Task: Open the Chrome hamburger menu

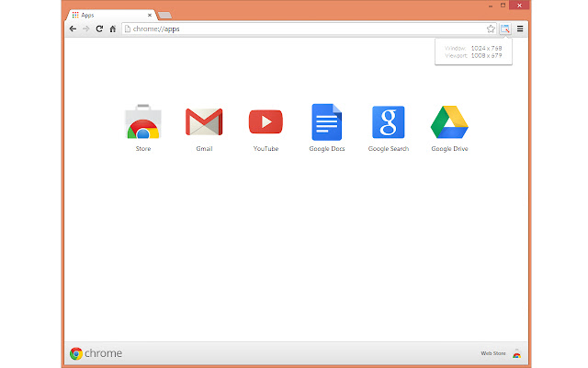Action: [520, 29]
